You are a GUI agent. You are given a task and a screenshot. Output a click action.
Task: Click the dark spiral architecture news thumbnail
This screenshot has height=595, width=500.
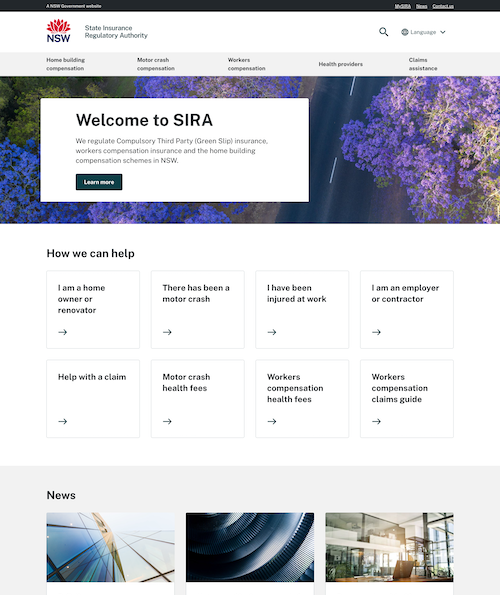[x=250, y=547]
